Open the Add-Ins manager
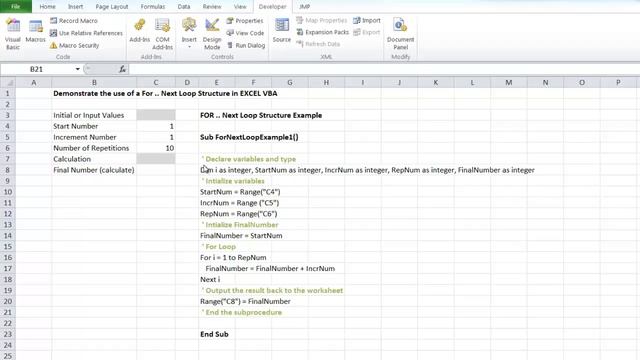 (x=140, y=31)
